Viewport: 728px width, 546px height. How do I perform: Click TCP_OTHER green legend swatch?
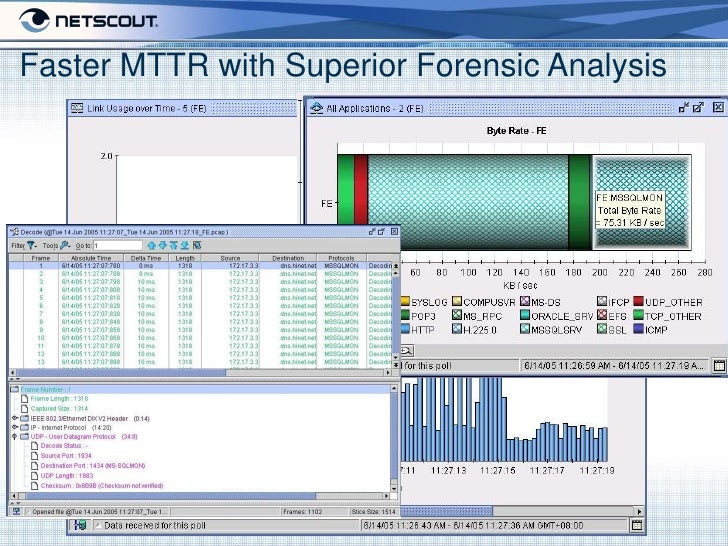pyautogui.click(x=638, y=315)
